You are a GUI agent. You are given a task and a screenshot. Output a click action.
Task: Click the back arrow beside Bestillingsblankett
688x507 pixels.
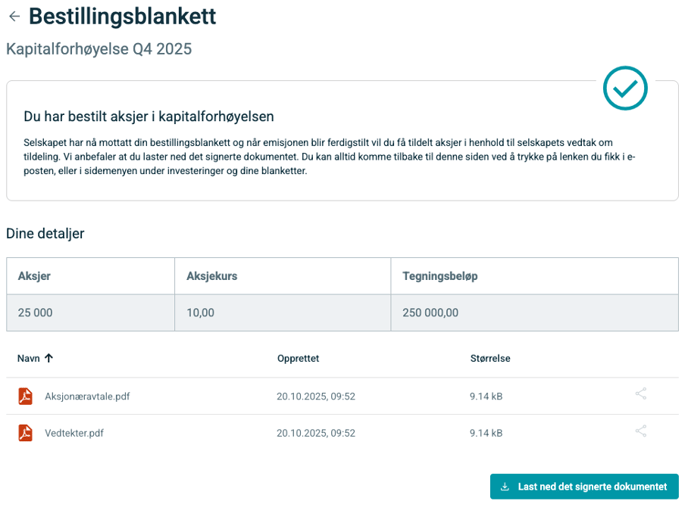14,17
